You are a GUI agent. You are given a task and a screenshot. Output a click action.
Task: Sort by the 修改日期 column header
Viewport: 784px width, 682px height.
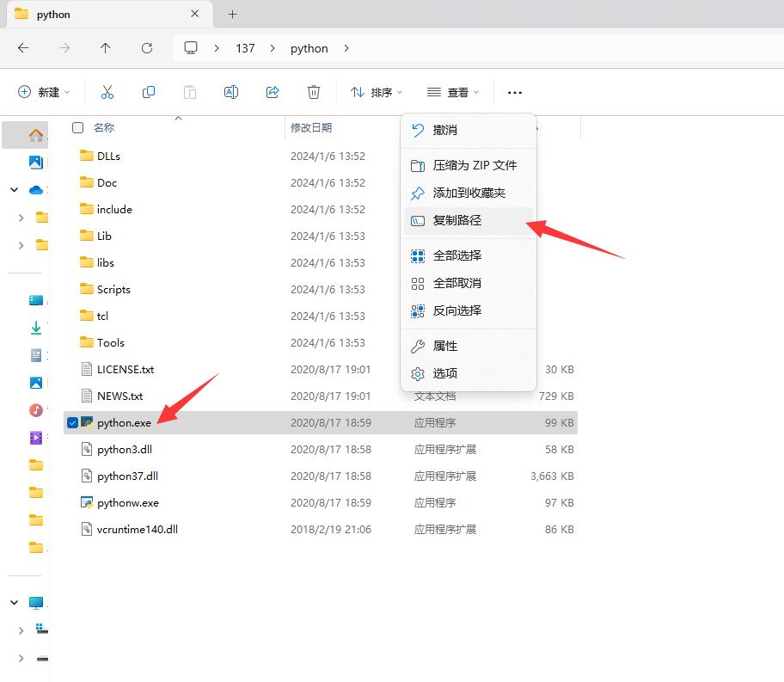click(x=311, y=127)
